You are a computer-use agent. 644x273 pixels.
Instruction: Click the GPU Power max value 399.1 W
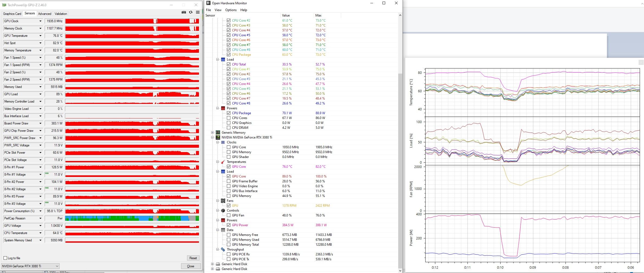[321, 225]
